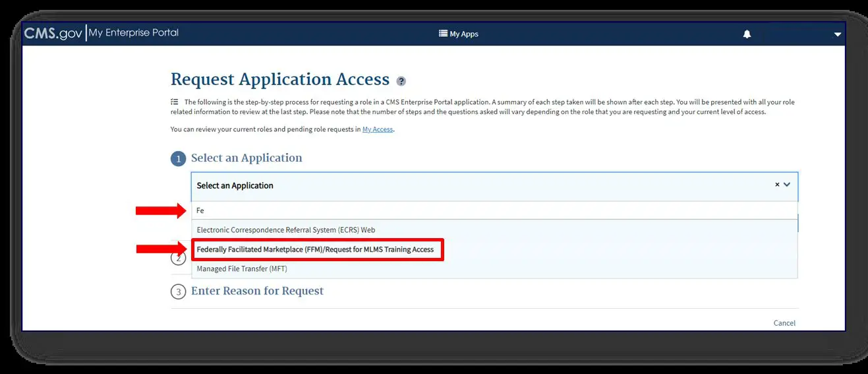Click the Select an Application combo box
Image resolution: width=868 pixels, height=374 pixels.
(x=494, y=186)
